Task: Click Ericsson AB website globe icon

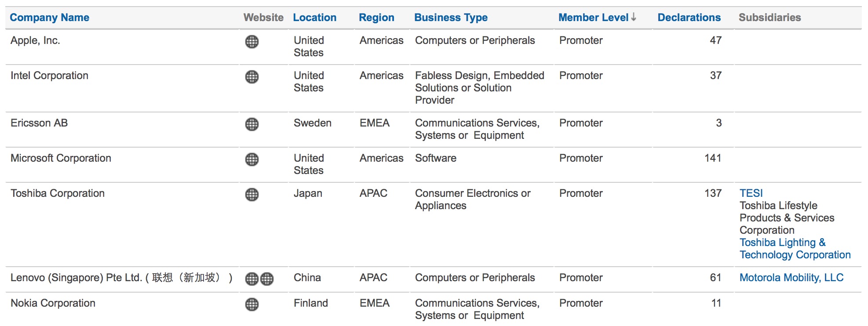Action: [x=252, y=124]
